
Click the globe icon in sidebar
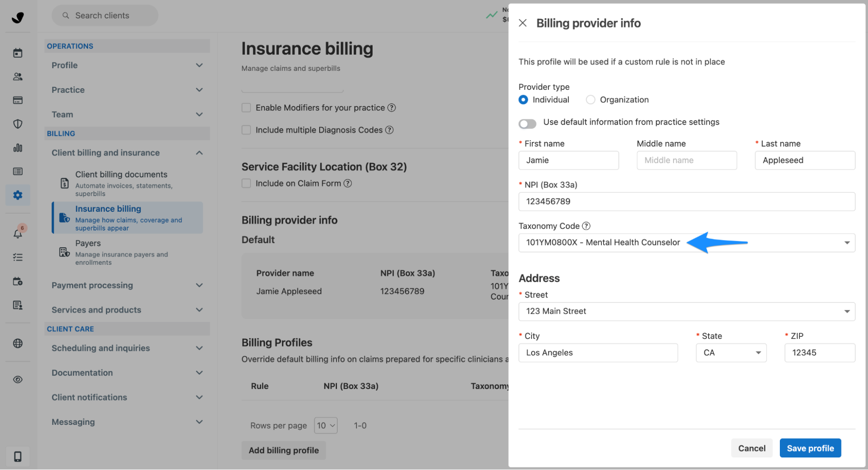[x=18, y=343]
